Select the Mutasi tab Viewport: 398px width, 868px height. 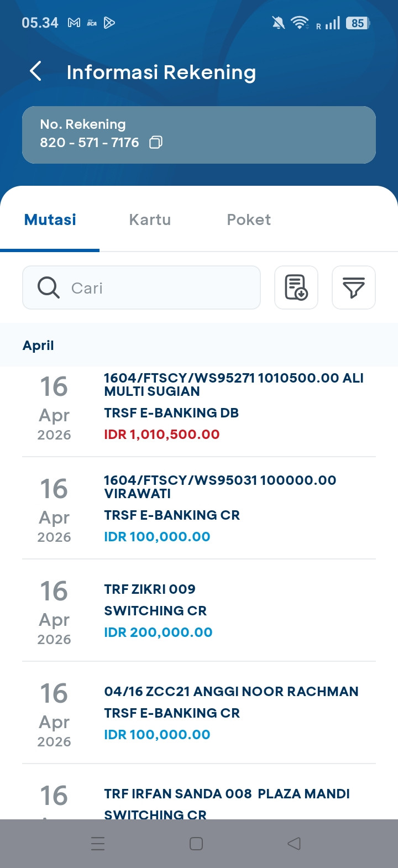[x=50, y=220]
